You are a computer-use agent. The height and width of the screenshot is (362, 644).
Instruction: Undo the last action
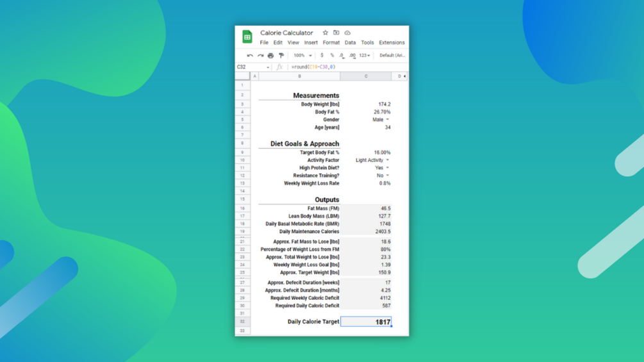pos(250,55)
